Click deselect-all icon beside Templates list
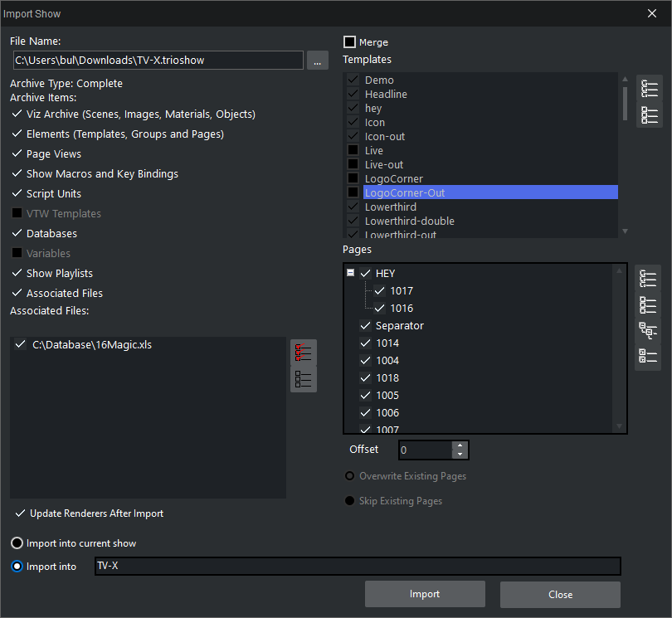The image size is (672, 618). (x=649, y=114)
